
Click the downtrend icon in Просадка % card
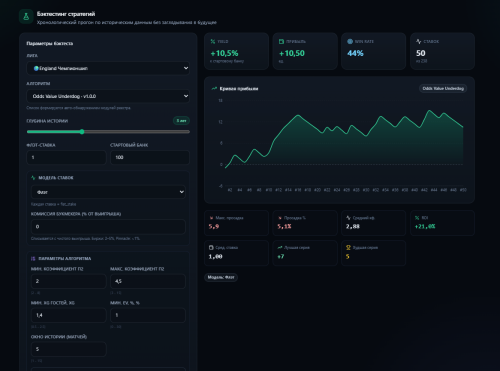click(x=280, y=218)
